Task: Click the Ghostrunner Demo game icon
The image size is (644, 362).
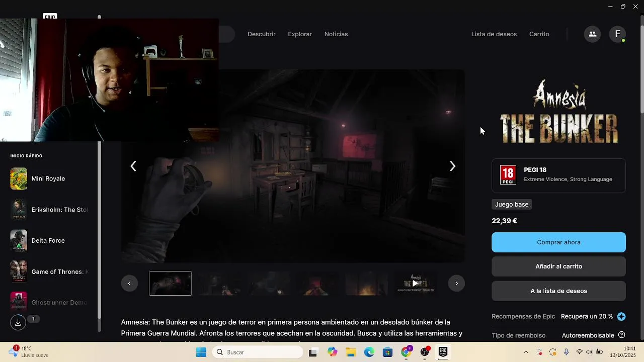Action: click(x=19, y=302)
